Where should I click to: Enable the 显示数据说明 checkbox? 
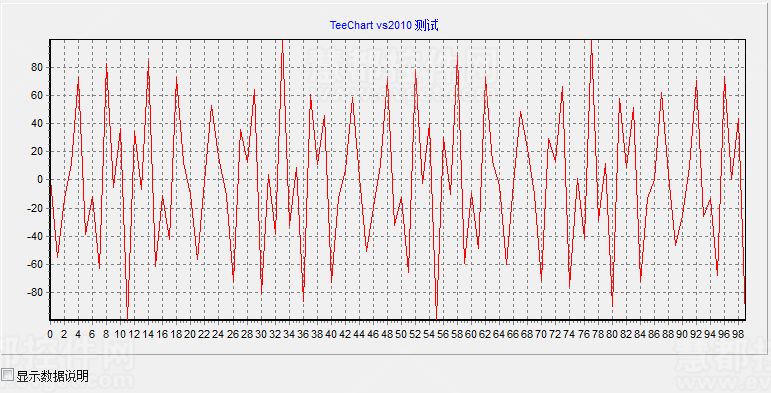[x=8, y=375]
